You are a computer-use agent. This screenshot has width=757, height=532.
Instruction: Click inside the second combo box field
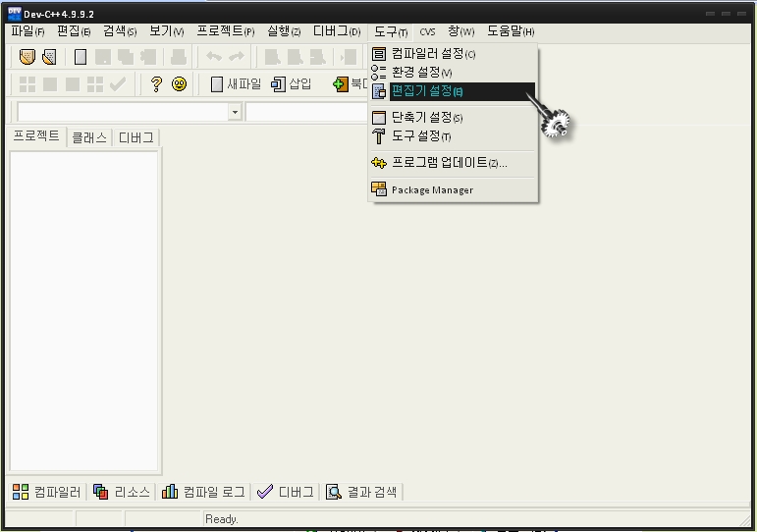307,112
